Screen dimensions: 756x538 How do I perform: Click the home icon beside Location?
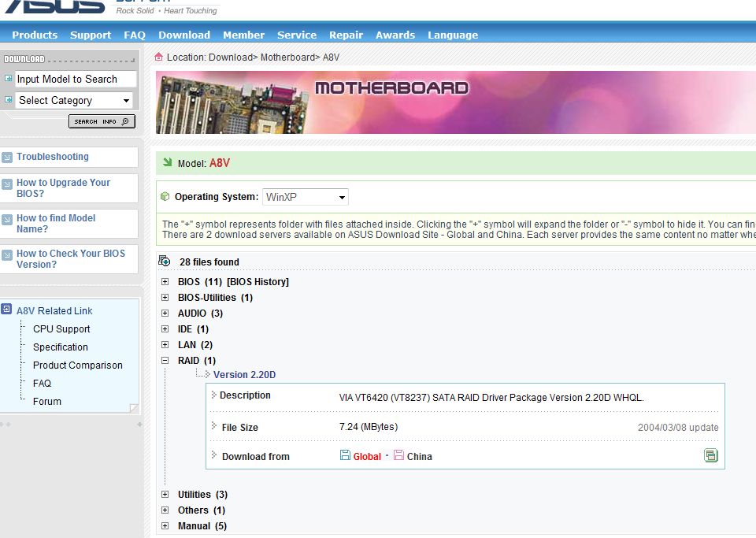click(x=159, y=57)
